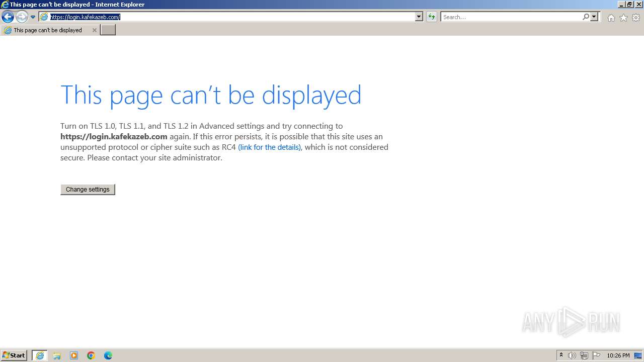644x362 pixels.
Task: Click the Internet Explorer icon in the title bar
Action: coord(5,5)
